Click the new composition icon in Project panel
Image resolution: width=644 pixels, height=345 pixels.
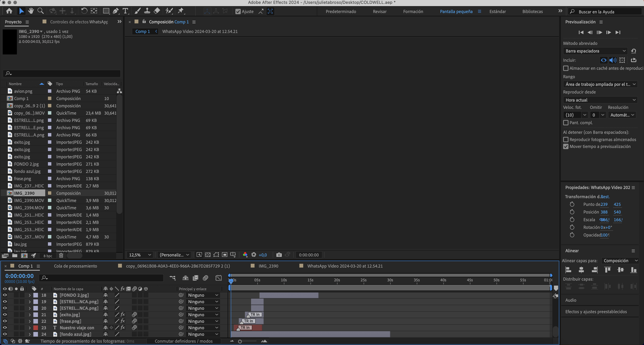pos(24,255)
